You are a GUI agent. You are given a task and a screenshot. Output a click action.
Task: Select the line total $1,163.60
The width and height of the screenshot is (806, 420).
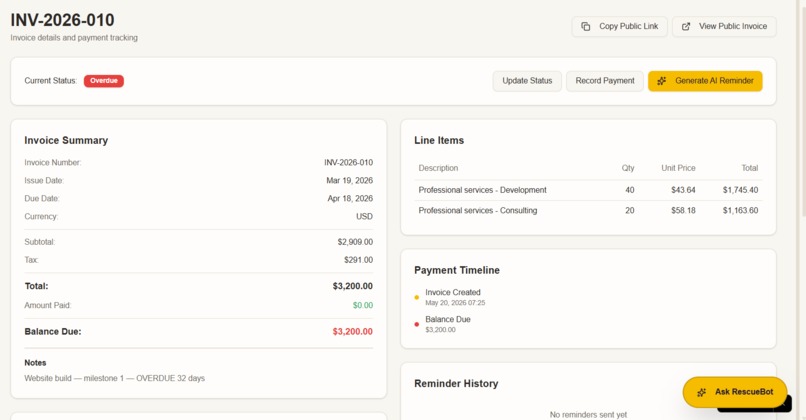click(x=740, y=210)
